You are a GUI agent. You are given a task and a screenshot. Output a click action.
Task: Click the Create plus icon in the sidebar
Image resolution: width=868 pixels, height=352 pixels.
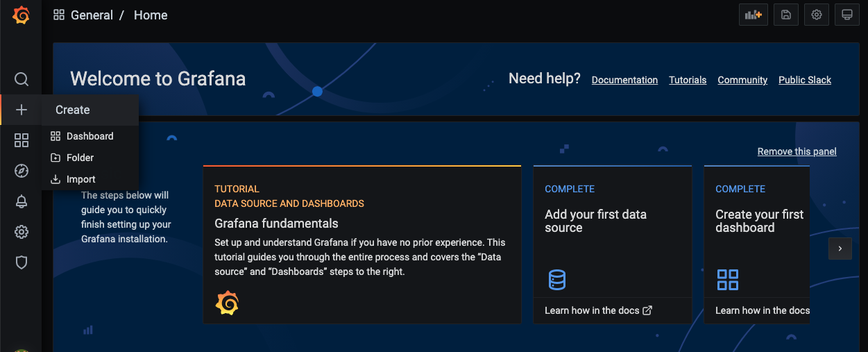pyautogui.click(x=22, y=110)
